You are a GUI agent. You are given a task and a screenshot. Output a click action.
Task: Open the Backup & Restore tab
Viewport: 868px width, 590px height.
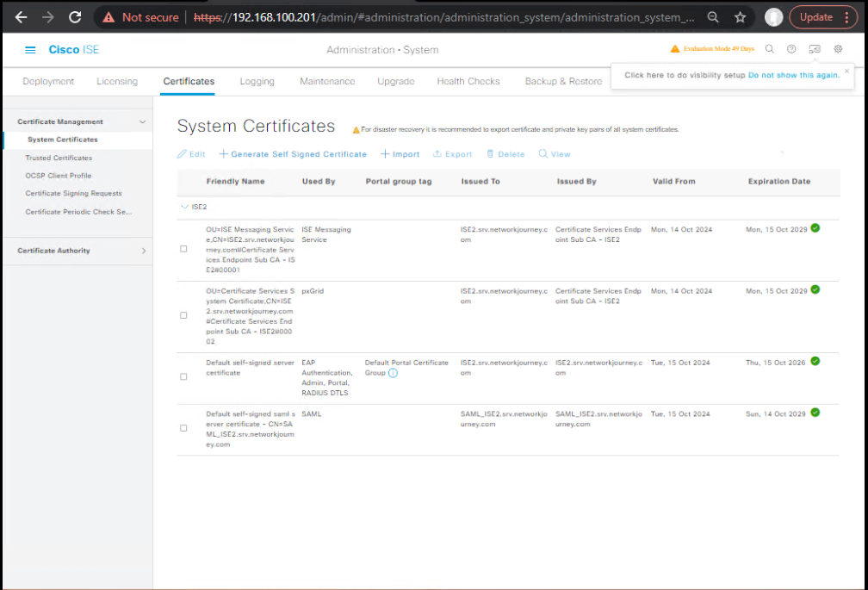563,81
